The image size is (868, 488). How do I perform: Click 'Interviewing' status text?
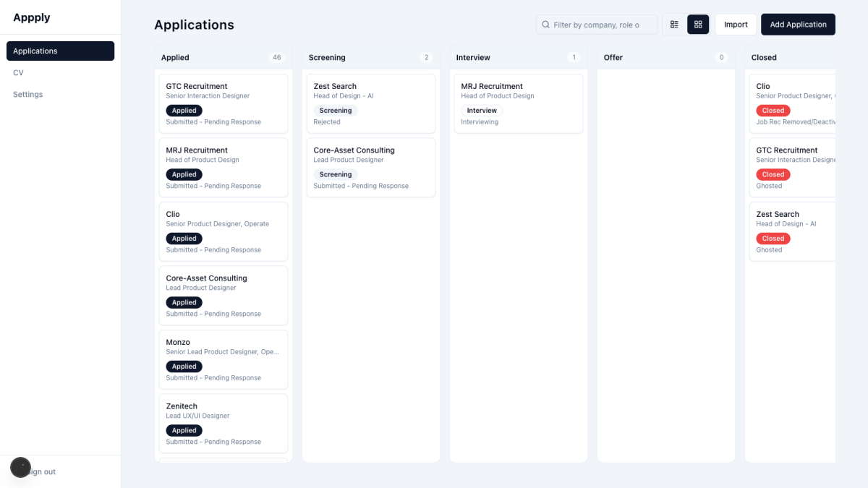(x=480, y=122)
